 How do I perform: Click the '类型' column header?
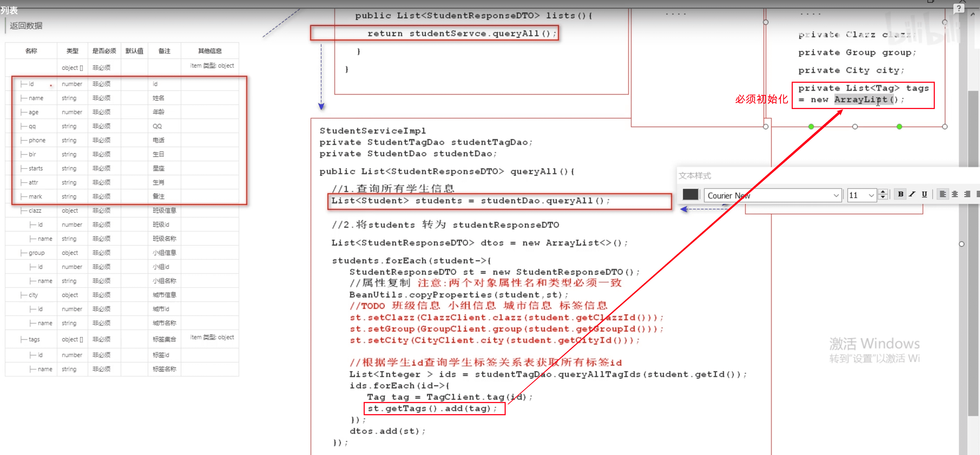tap(72, 51)
